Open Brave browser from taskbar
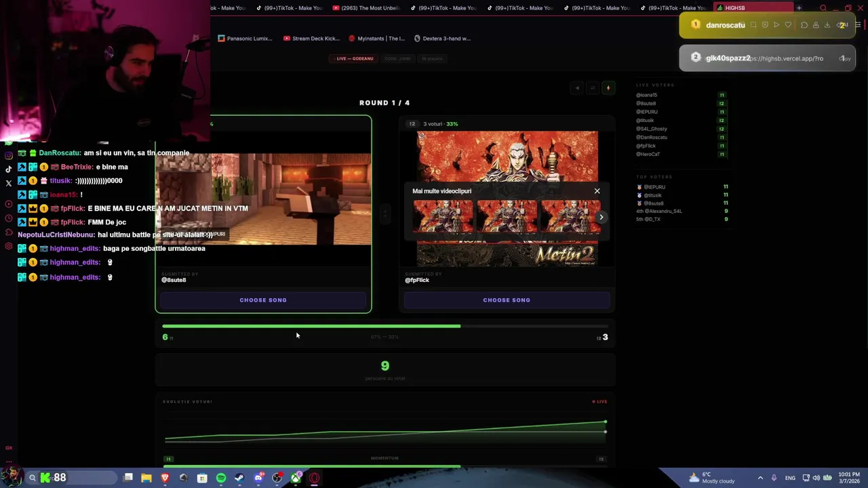Viewport: 868px width, 488px height. [165, 478]
